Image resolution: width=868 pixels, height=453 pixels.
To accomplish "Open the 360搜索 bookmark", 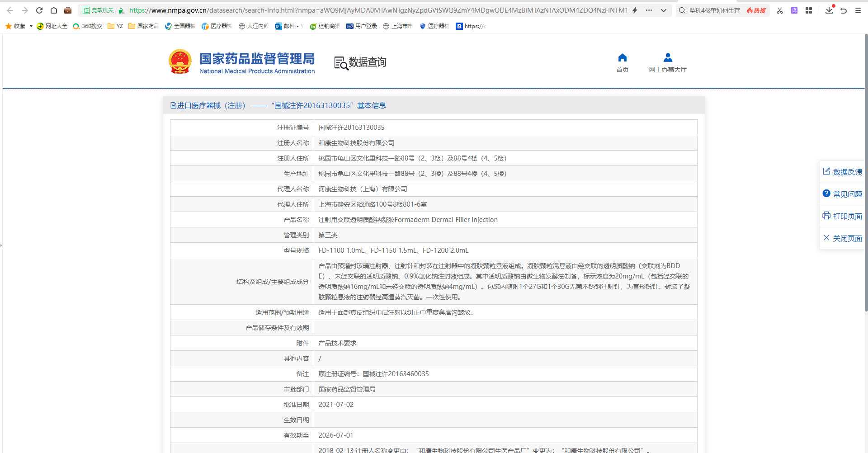I will click(x=88, y=26).
